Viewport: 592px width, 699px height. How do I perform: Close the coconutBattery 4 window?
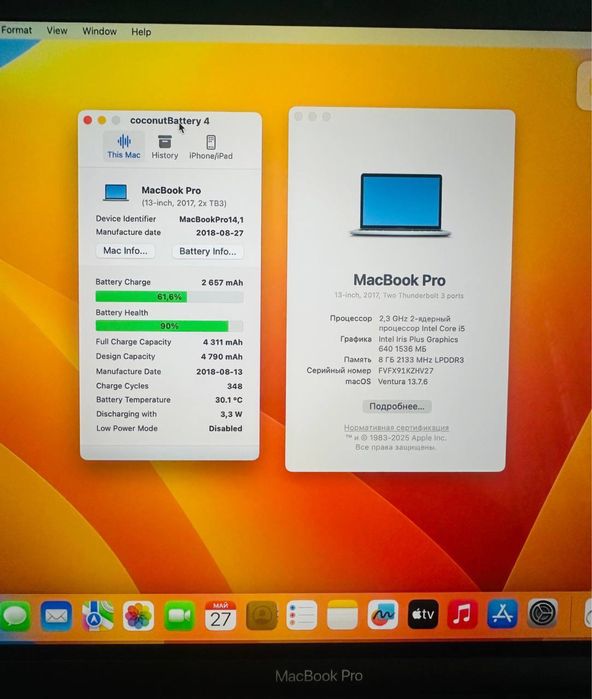88,120
